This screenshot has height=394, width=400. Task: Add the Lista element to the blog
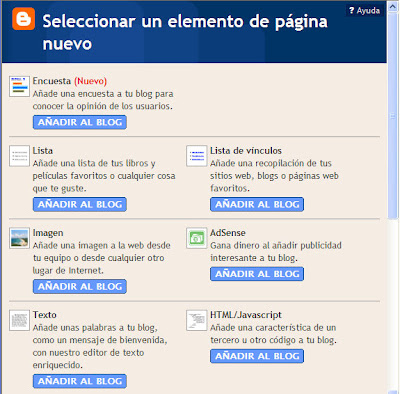tap(80, 204)
